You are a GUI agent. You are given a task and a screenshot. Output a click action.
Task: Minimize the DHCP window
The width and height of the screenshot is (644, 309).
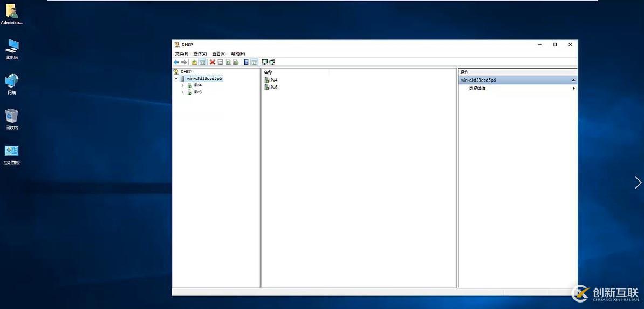tap(539, 44)
